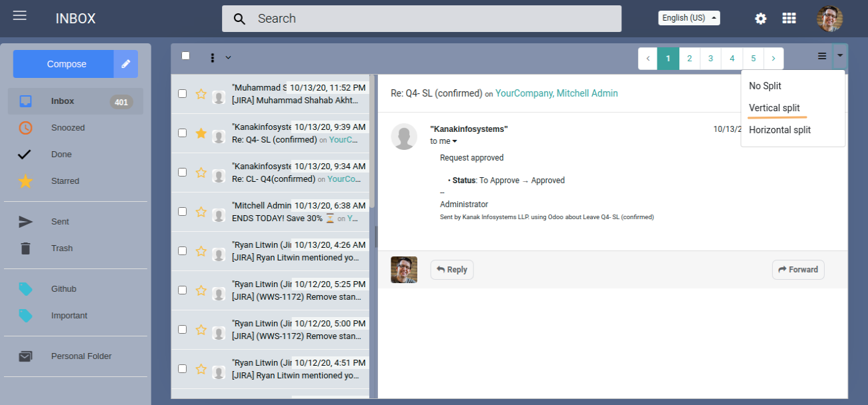Open the English (US) language dropdown

tap(689, 18)
